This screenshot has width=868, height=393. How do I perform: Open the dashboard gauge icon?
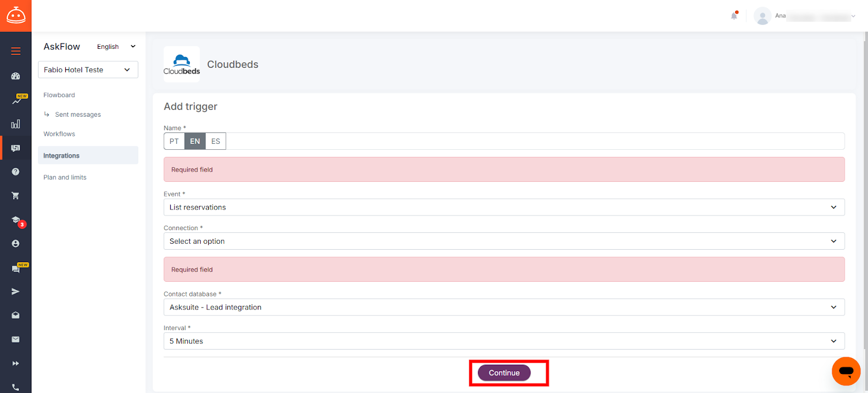(x=16, y=76)
